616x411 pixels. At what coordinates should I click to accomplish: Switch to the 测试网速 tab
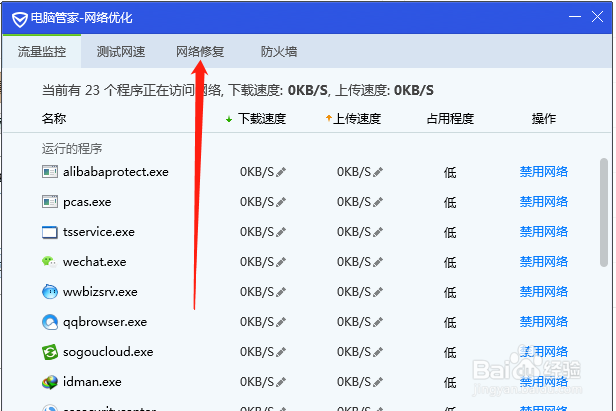(121, 51)
